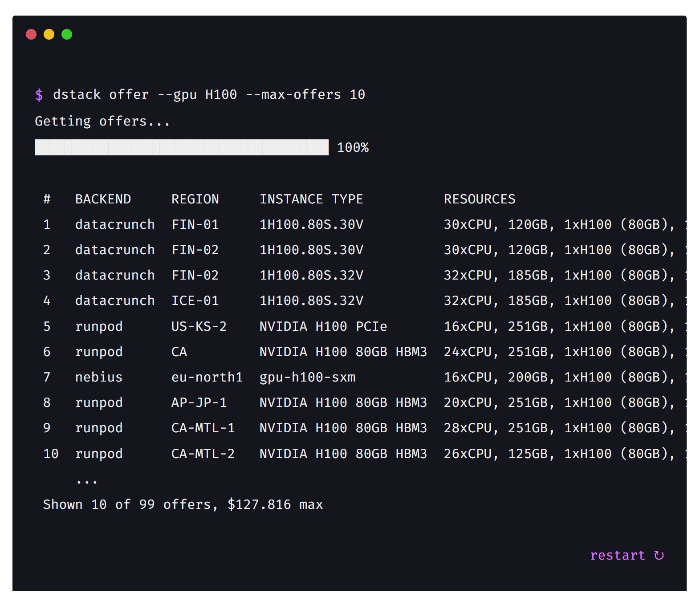Viewport: 700px width, 593px height.
Task: Click the AP-JP-1 region entry
Action: click(199, 402)
